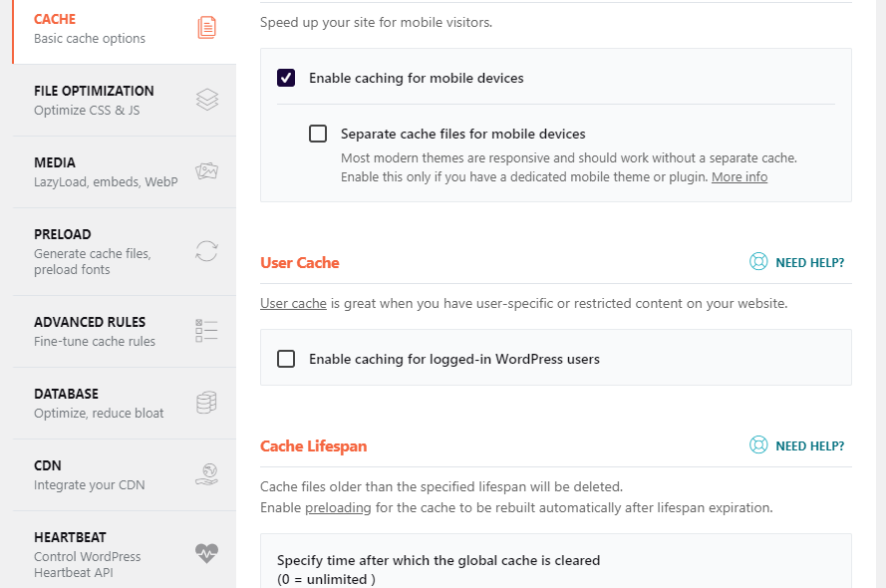886x588 pixels.
Task: Click the Preload refresh arrows icon
Action: click(x=207, y=251)
